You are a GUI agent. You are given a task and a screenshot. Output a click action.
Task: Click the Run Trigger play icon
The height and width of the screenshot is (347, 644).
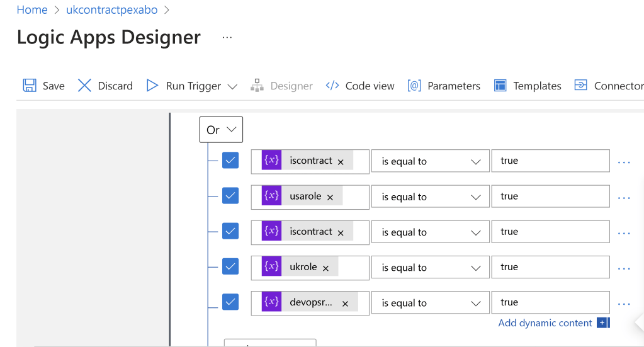(152, 86)
